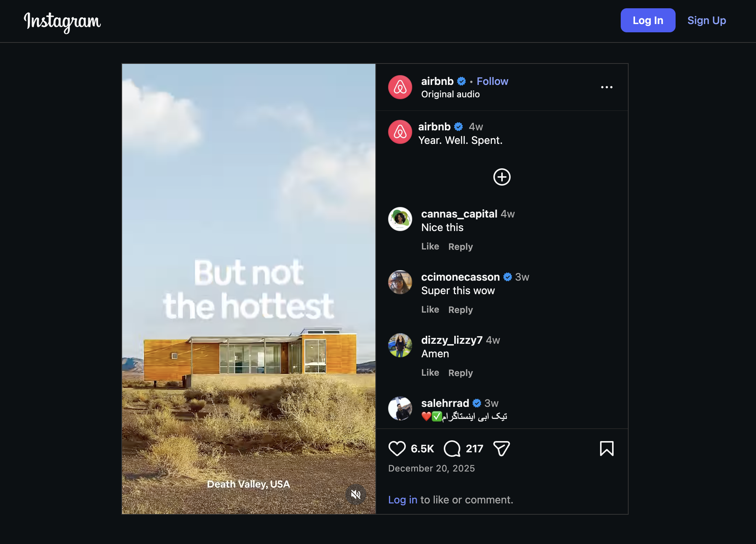756x544 pixels.
Task: View cannas_capital's profile picture
Action: [x=400, y=219]
